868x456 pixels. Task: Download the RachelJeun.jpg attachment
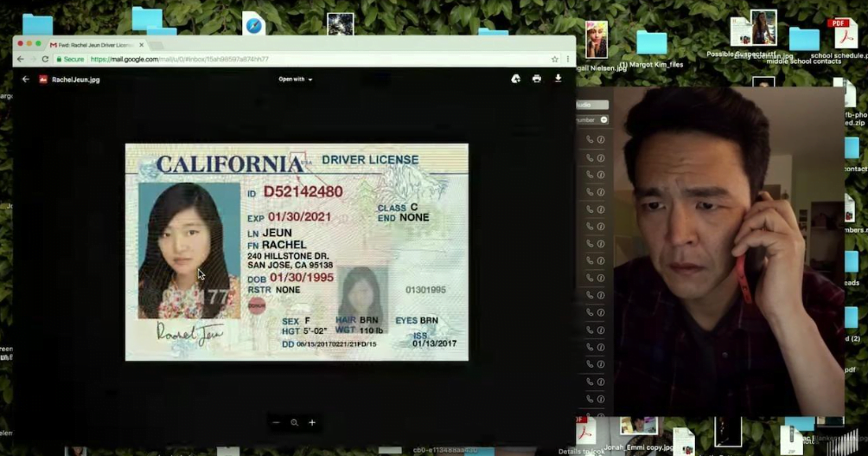click(x=558, y=79)
